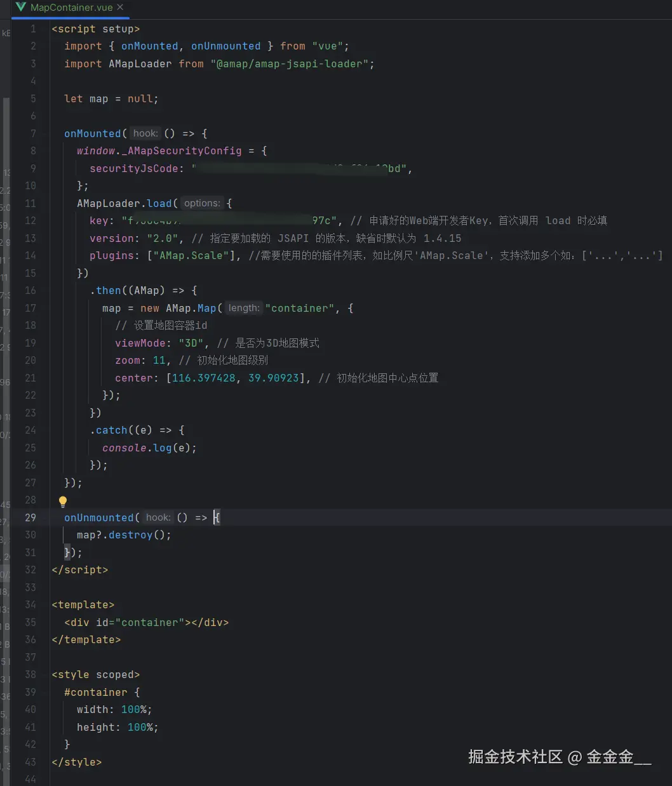The height and width of the screenshot is (786, 672).
Task: Click the "key:" property on line 12
Action: click(102, 220)
